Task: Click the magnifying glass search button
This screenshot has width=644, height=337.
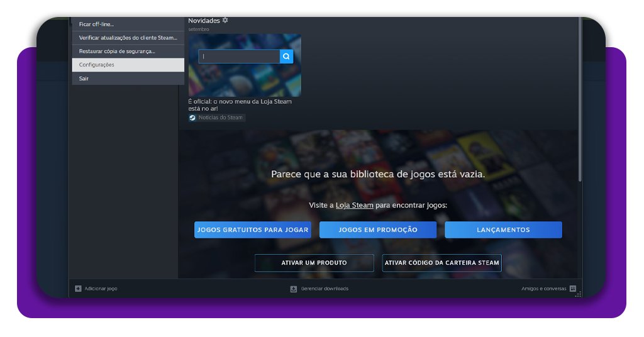Action: coord(286,57)
